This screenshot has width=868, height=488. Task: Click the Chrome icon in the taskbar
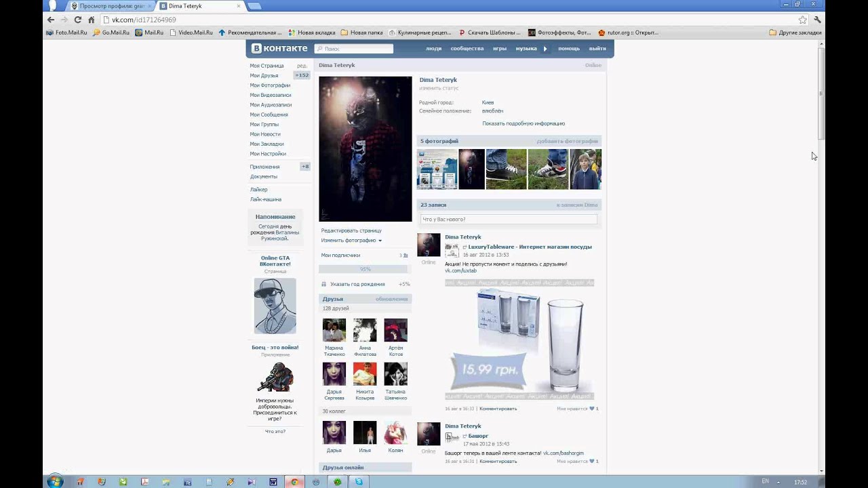pyautogui.click(x=294, y=482)
